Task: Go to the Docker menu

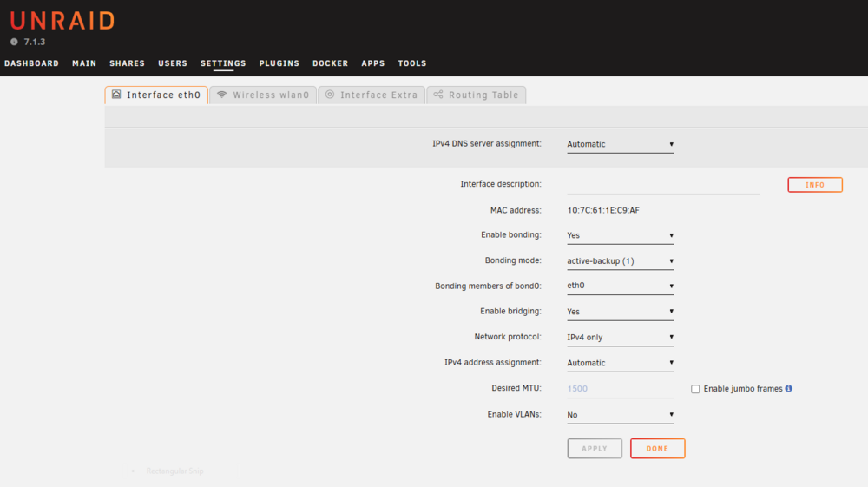Action: [x=331, y=63]
